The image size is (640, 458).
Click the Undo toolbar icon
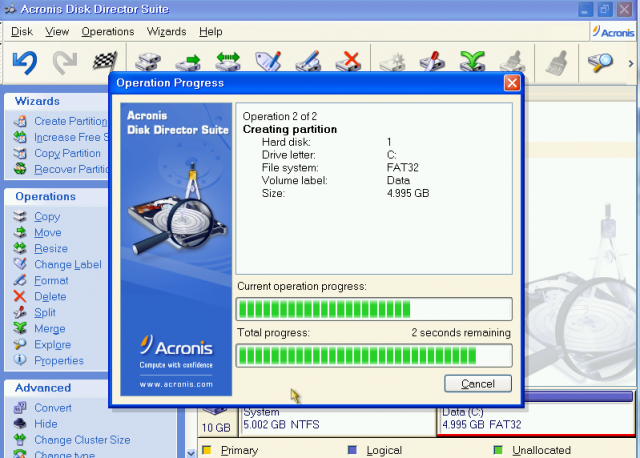tap(25, 63)
